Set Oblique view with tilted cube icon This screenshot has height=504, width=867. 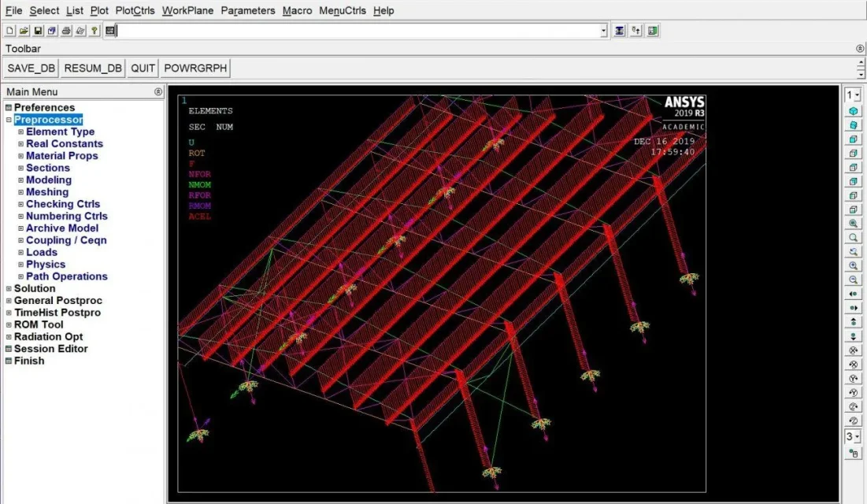click(853, 125)
